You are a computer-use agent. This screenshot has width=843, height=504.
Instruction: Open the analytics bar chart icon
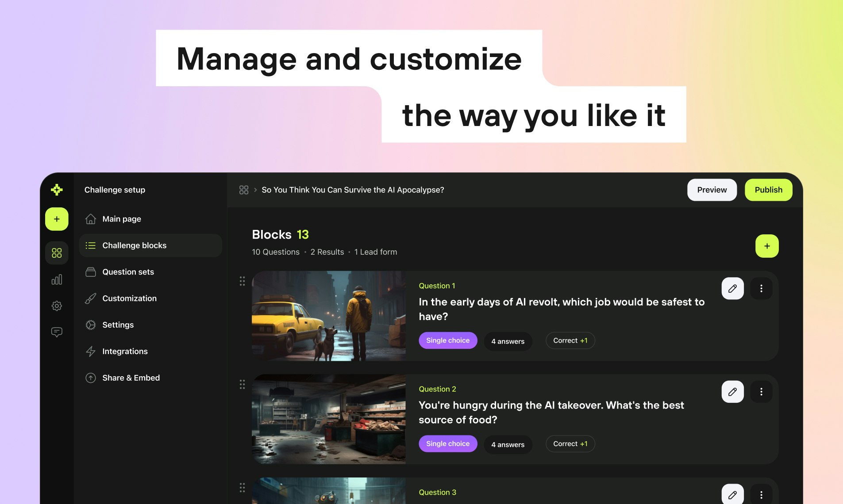(57, 279)
